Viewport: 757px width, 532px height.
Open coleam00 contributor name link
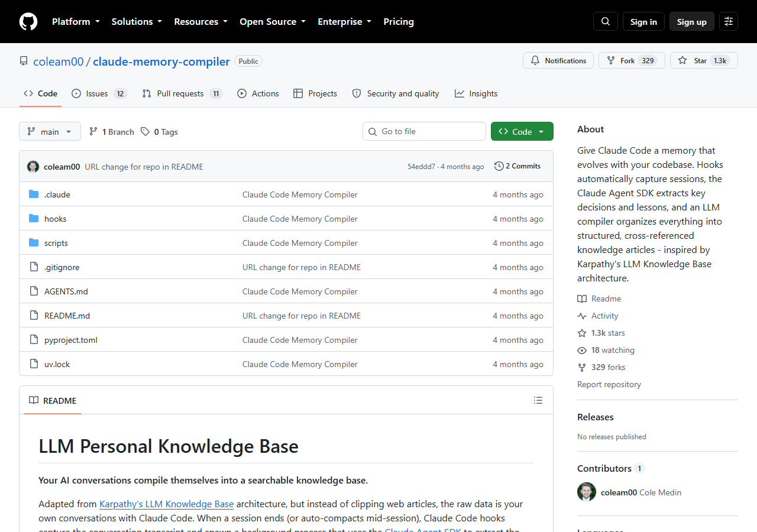619,492
